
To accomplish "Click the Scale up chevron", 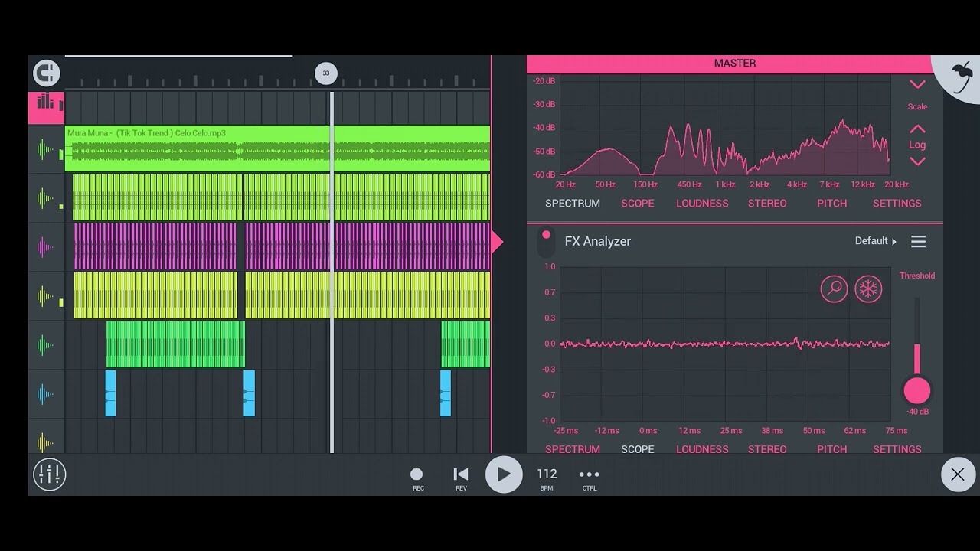I will coord(917,84).
